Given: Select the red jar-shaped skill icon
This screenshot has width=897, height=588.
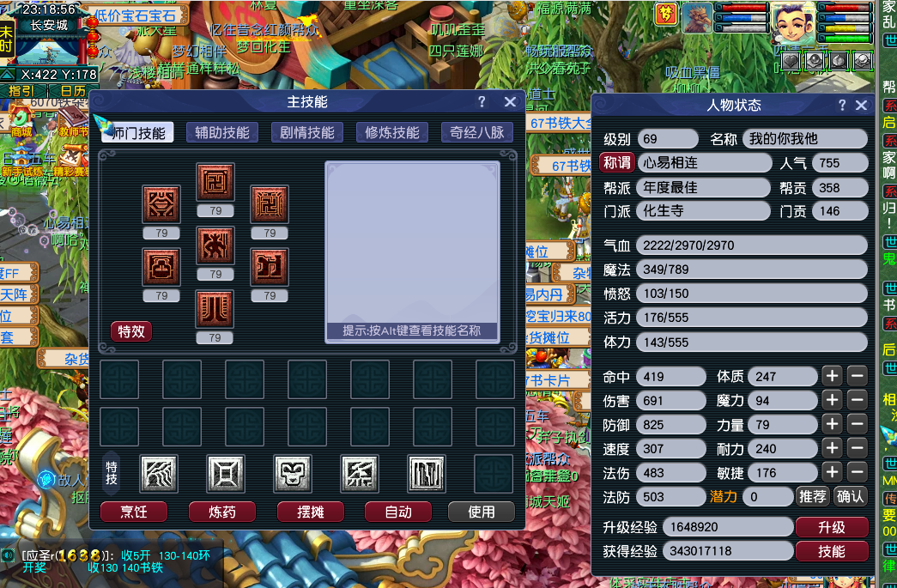Looking at the screenshot, I should point(161,267).
